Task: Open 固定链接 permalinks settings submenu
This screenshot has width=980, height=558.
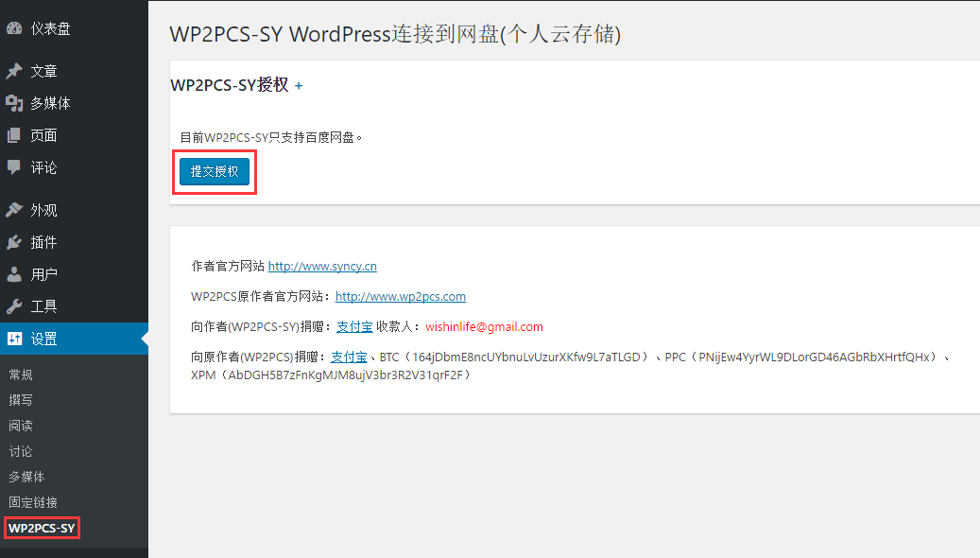Action: pyautogui.click(x=33, y=502)
